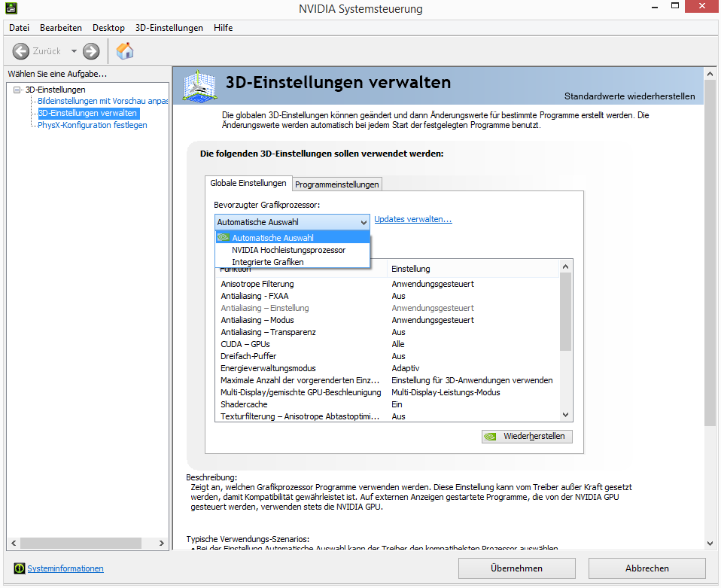721x588 pixels.
Task: Select the Dreifach-Puffer row
Action: [x=387, y=356]
